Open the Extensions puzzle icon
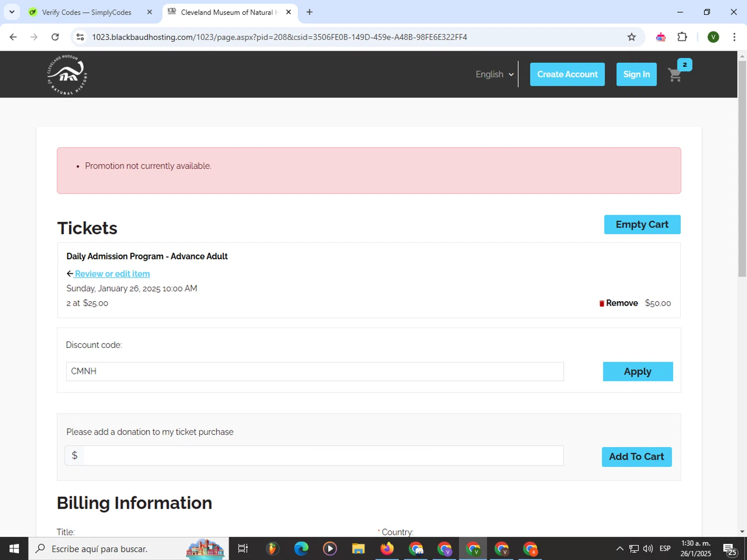747x560 pixels. click(x=682, y=37)
